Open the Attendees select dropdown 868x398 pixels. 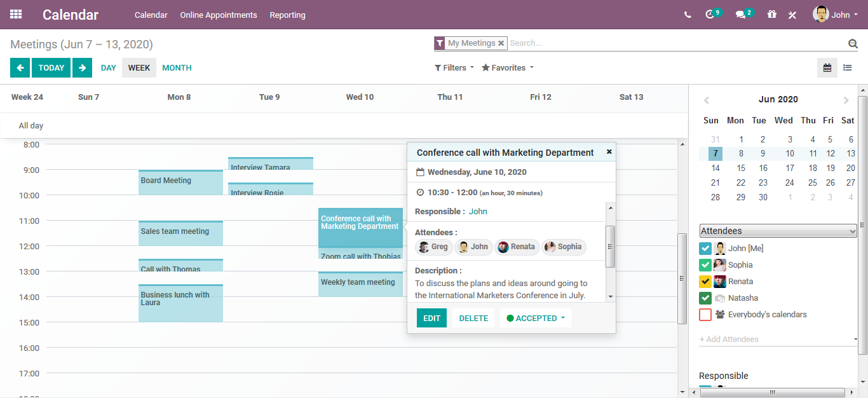pos(778,231)
